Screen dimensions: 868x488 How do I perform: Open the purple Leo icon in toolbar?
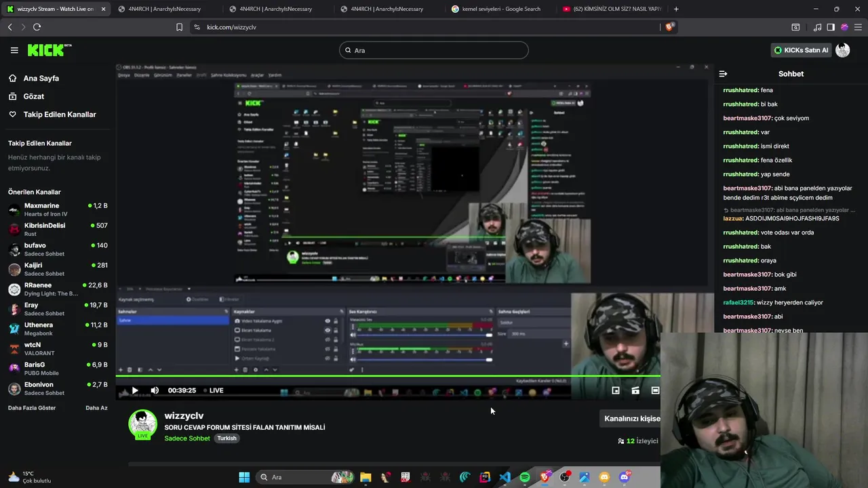(x=844, y=27)
